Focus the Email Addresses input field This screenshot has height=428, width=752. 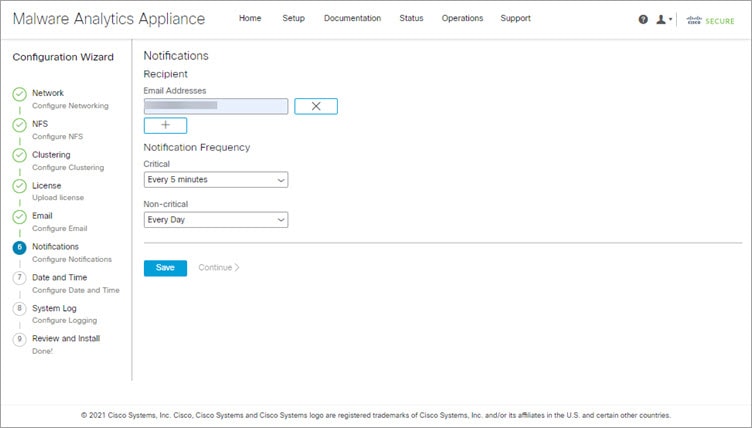click(216, 106)
